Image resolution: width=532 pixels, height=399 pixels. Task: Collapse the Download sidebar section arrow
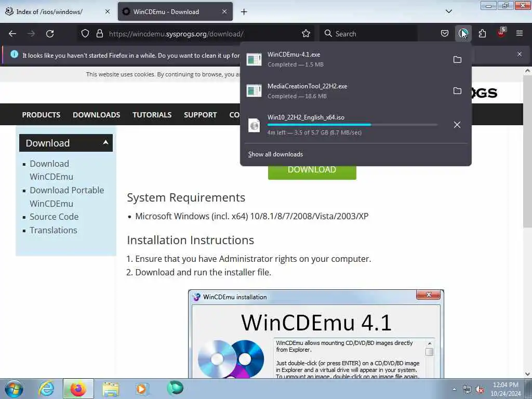pos(105,142)
